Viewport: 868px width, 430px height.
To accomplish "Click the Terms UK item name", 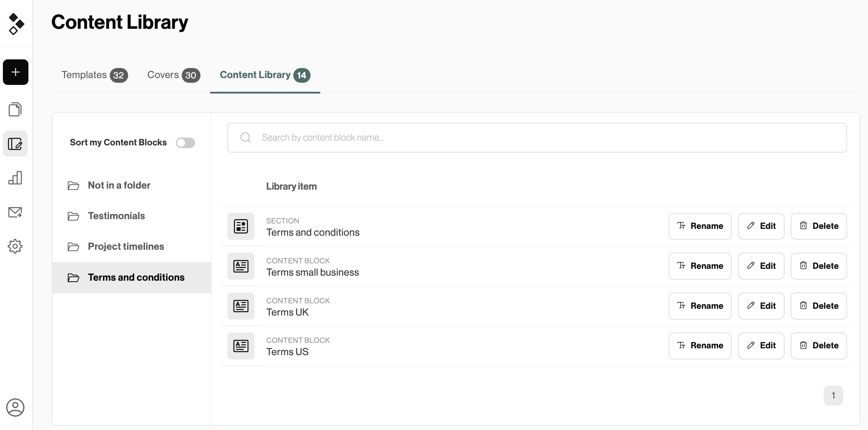I will [x=287, y=312].
